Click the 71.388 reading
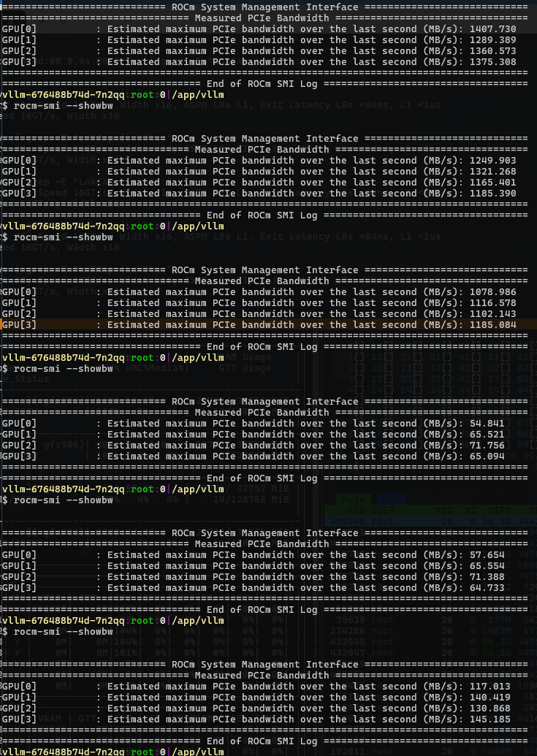The image size is (537, 756). (x=487, y=576)
